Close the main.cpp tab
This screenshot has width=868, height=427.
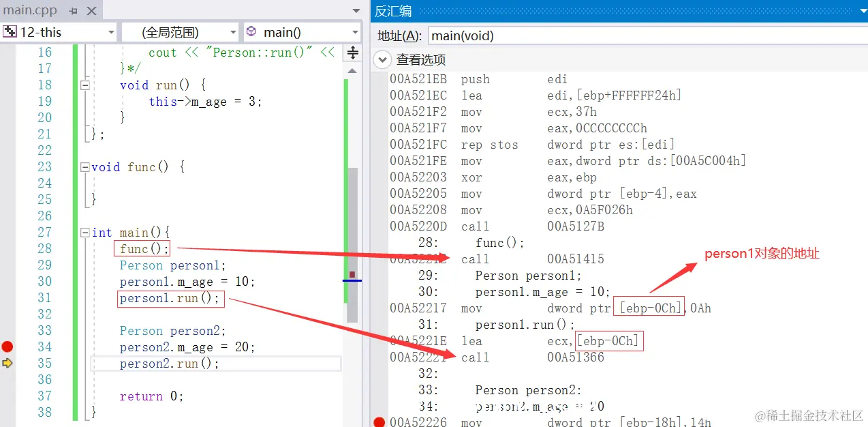[92, 11]
